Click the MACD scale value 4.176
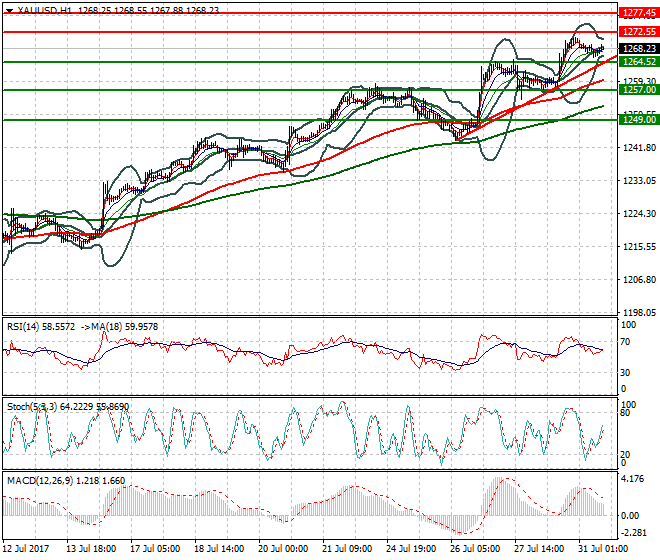This screenshot has width=660, height=560. 632,479
